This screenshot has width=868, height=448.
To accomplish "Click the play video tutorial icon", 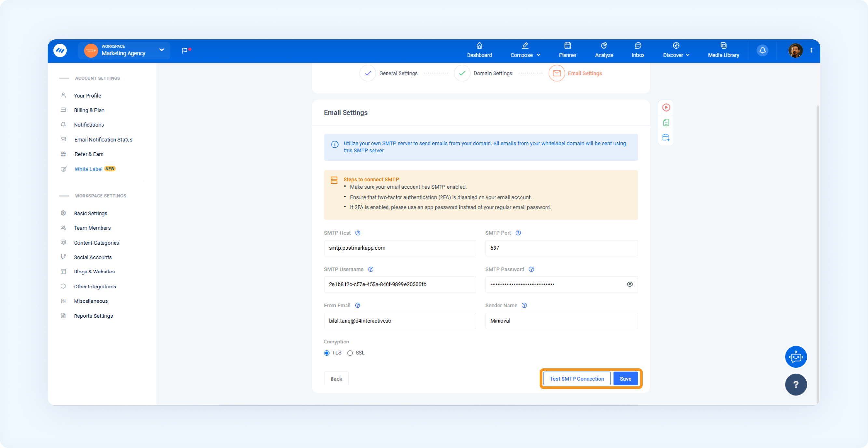I will tap(666, 107).
